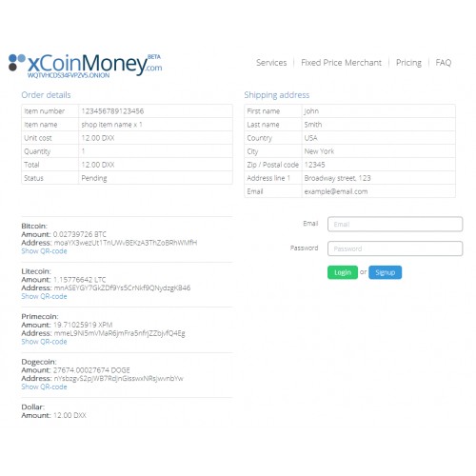
Task: Open Fixed Price Merchant page
Action: (x=341, y=63)
